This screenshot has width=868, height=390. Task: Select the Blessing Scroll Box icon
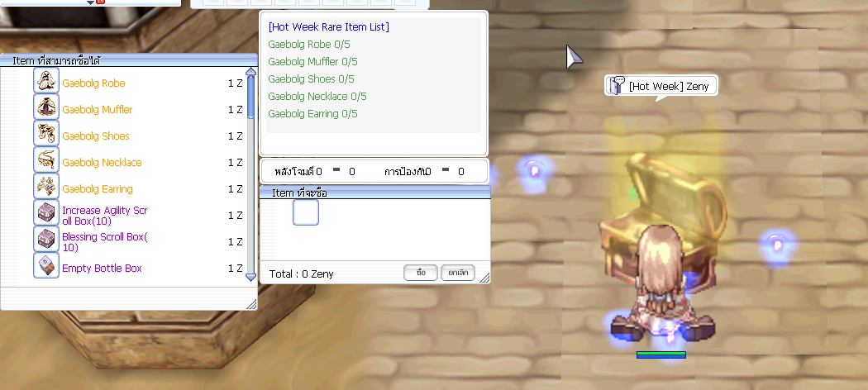coord(46,240)
